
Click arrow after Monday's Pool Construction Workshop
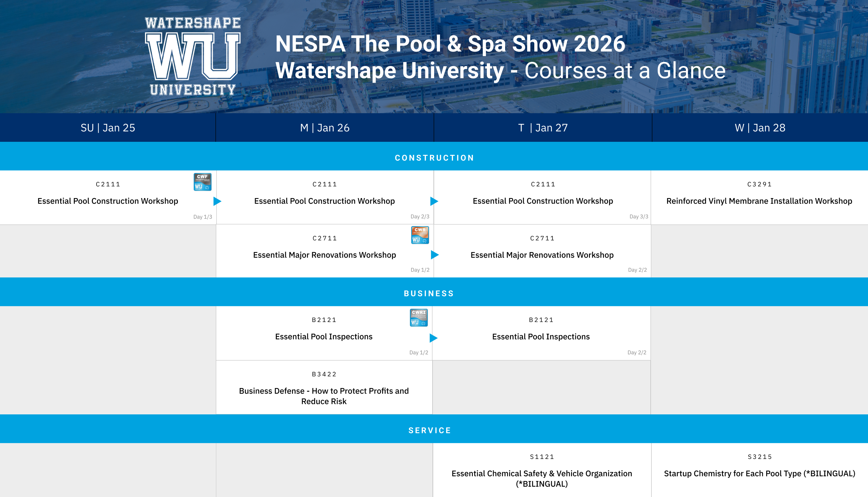click(434, 201)
